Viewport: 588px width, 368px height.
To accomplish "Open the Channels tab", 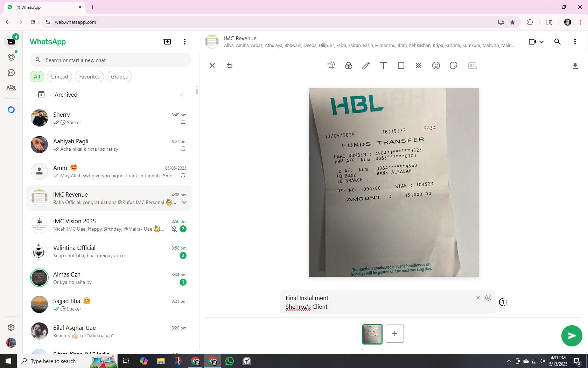I will (11, 73).
